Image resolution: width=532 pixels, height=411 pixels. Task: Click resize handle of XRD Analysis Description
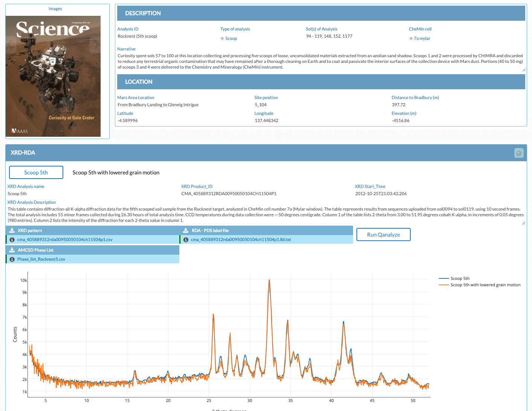click(x=524, y=223)
